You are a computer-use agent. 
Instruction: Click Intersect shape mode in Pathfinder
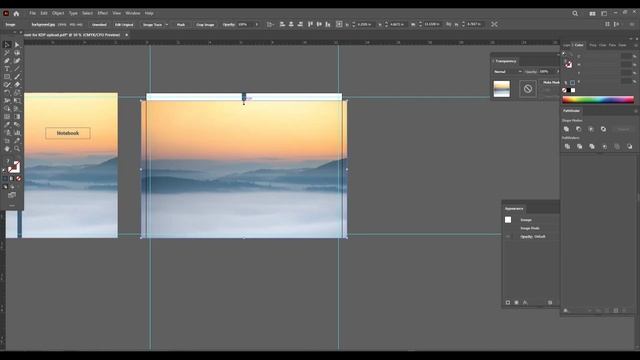click(x=591, y=129)
